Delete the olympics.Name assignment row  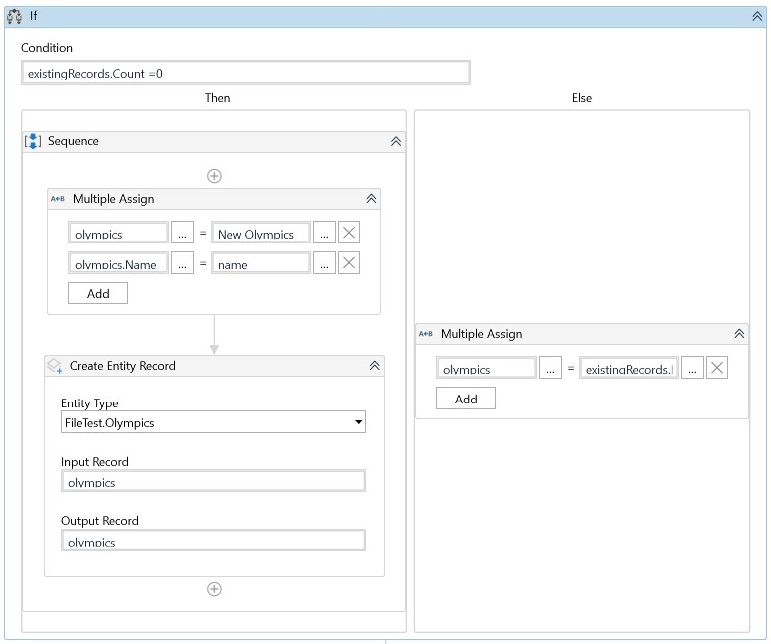click(x=349, y=263)
